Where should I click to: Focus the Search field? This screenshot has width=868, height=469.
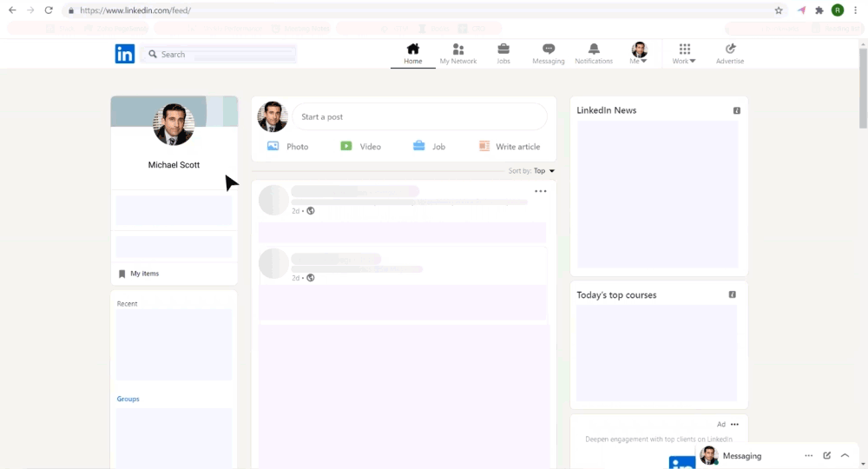click(219, 54)
